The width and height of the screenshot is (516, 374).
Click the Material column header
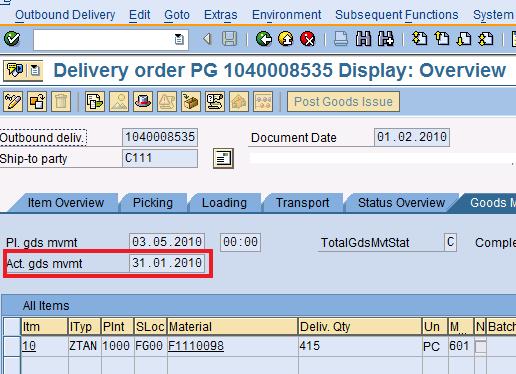point(232,327)
